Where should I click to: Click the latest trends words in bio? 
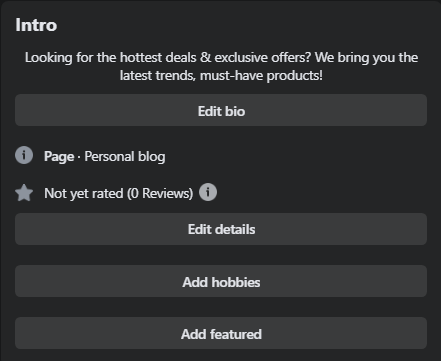pyautogui.click(x=158, y=76)
